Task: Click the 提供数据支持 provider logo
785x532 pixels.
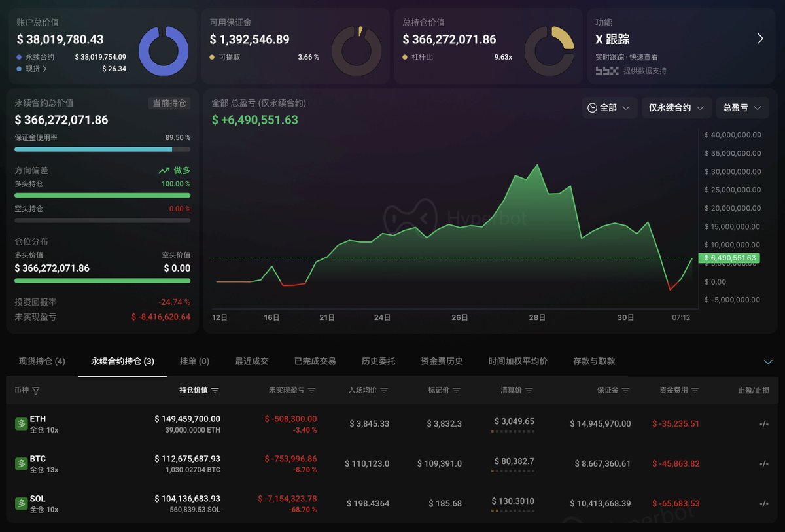Action: [607, 71]
